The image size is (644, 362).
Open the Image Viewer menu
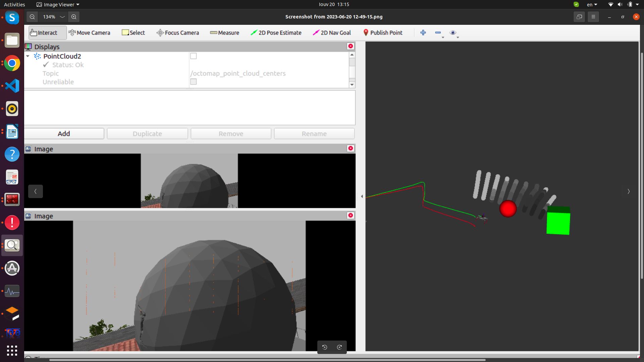click(58, 4)
